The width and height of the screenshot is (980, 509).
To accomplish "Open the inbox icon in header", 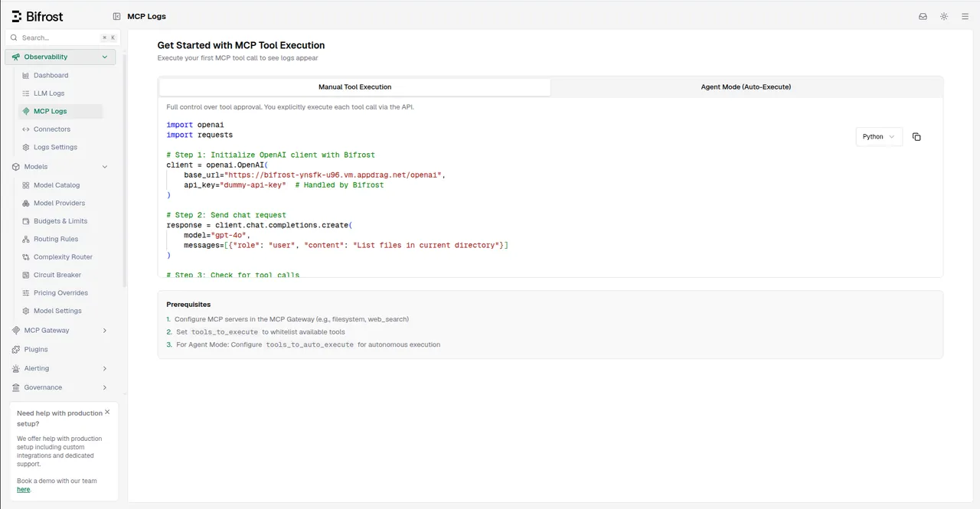I will click(923, 16).
